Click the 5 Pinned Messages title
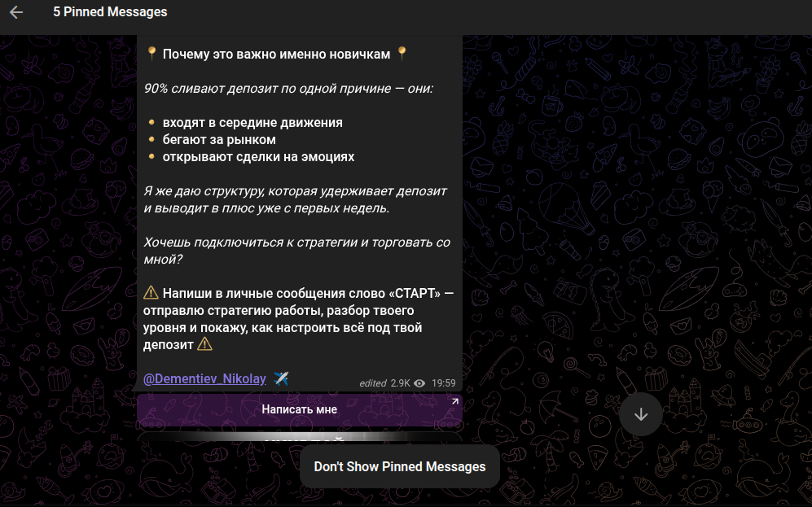 pos(110,12)
